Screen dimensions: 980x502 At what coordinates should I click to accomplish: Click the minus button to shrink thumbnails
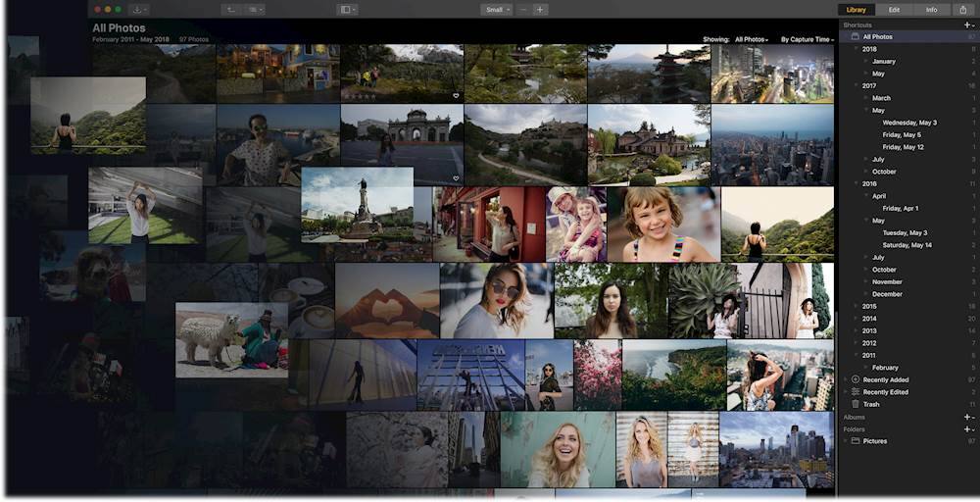pyautogui.click(x=522, y=10)
